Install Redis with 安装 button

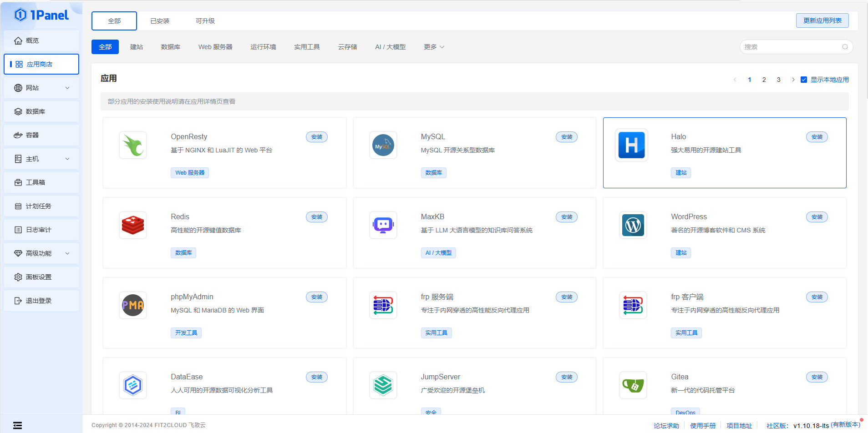click(x=317, y=217)
